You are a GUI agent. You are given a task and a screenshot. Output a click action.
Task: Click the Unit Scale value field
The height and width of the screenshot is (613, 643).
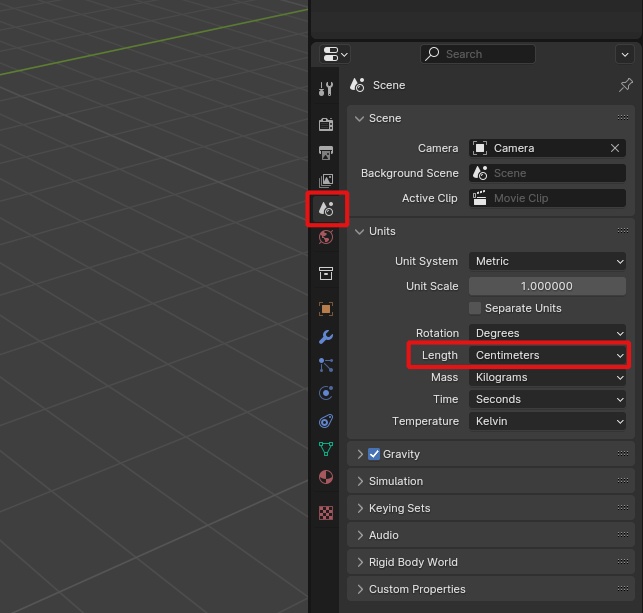coord(548,286)
